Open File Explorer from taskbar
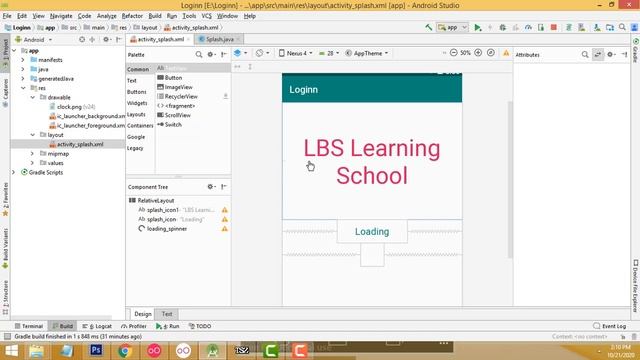The width and height of the screenshot is (640, 360). coord(37,351)
